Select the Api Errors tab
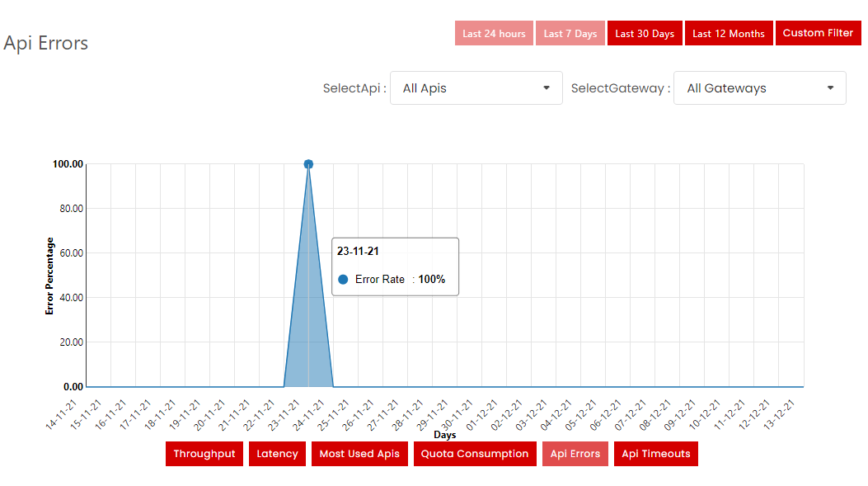Viewport: 868px width, 486px height. [x=575, y=454]
